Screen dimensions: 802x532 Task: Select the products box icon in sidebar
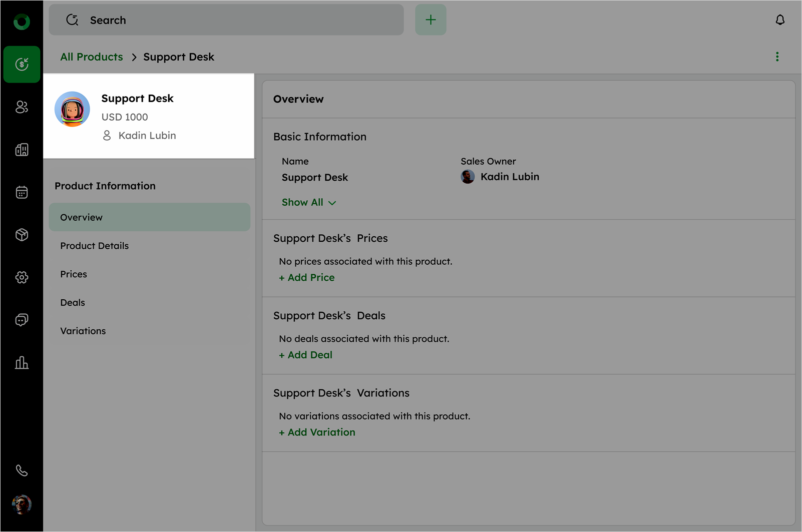(x=22, y=235)
